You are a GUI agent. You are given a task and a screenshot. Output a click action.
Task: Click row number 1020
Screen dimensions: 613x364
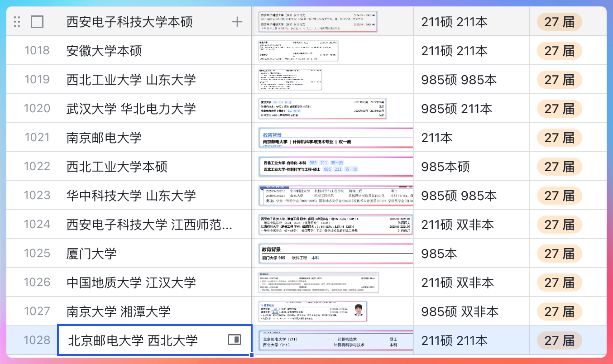pos(37,109)
